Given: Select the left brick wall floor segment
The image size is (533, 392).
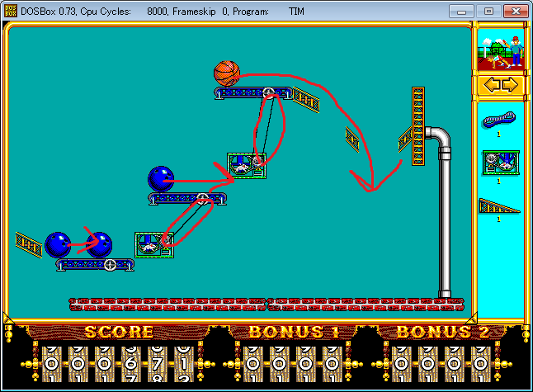Looking at the screenshot, I should [167, 305].
